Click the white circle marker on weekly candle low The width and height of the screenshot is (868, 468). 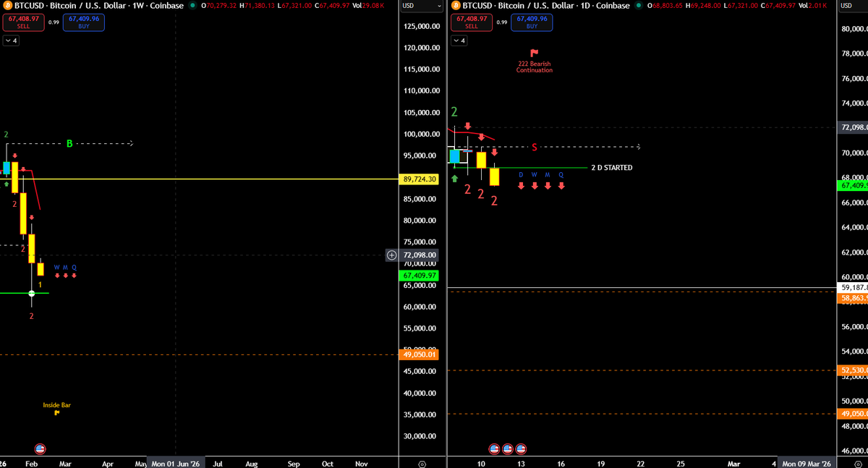click(32, 293)
